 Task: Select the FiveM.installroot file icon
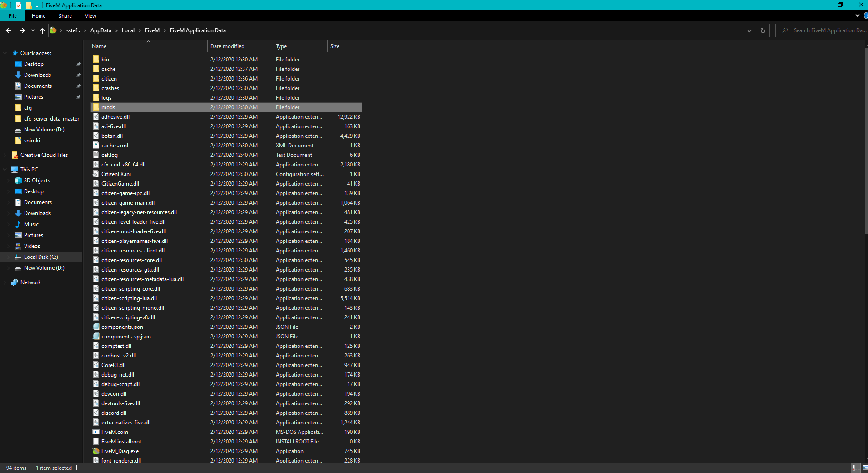pos(96,442)
